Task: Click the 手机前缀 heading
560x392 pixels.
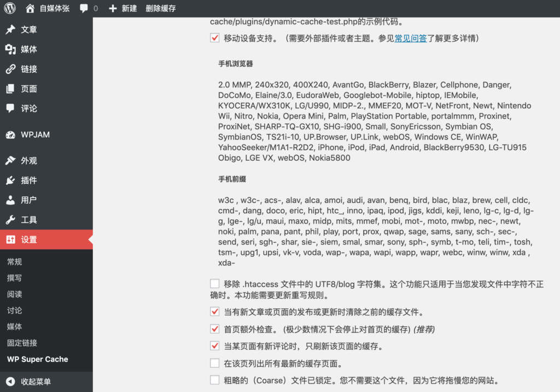Action: coord(232,179)
